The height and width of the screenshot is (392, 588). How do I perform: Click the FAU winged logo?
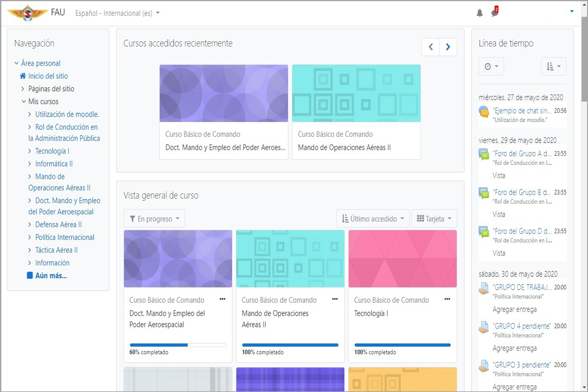click(x=27, y=13)
